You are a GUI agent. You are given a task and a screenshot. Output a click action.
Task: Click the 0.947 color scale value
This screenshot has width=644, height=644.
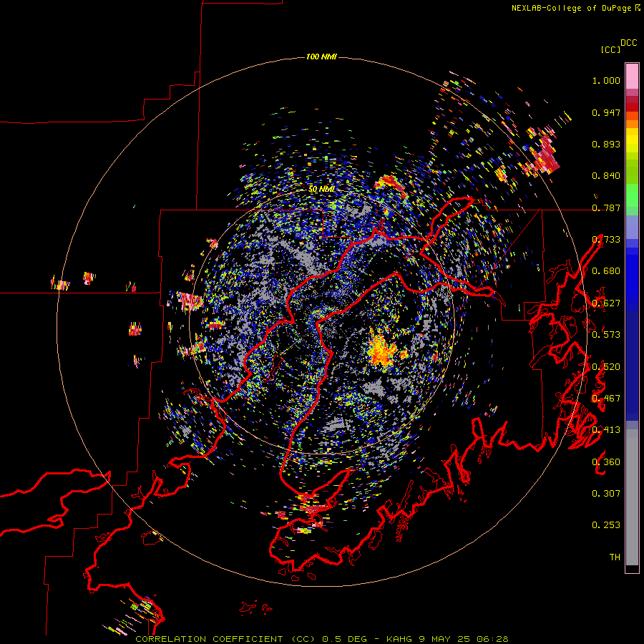tap(606, 112)
